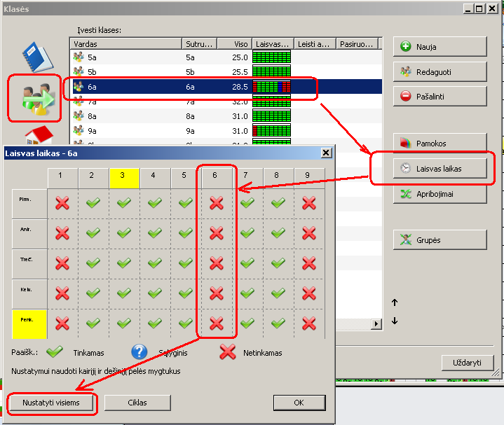Open the Grupės dialog
Viewport: 504px width, 425px height.
click(440, 240)
